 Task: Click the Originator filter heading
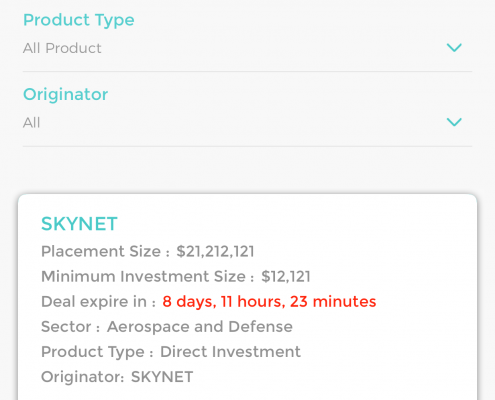point(66,95)
